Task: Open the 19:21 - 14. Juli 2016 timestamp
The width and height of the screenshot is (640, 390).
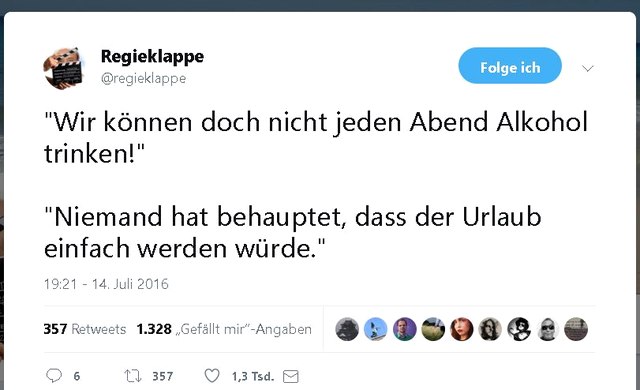Action: tap(106, 284)
